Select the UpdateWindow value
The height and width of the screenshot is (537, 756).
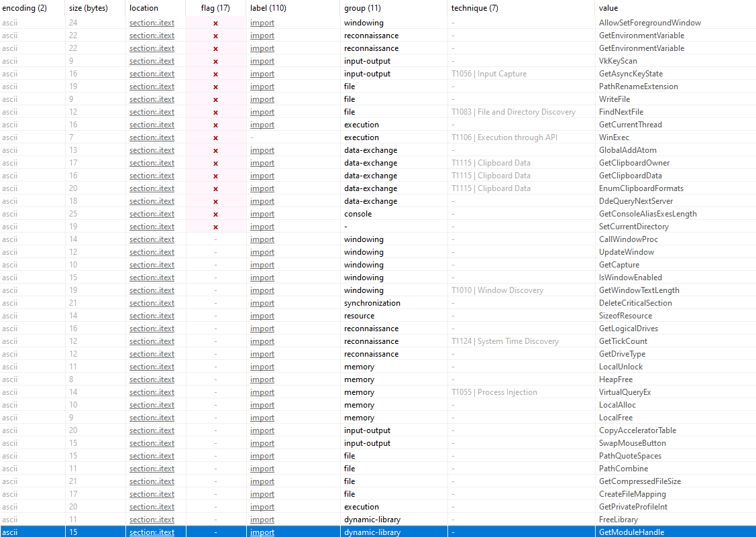tap(627, 252)
